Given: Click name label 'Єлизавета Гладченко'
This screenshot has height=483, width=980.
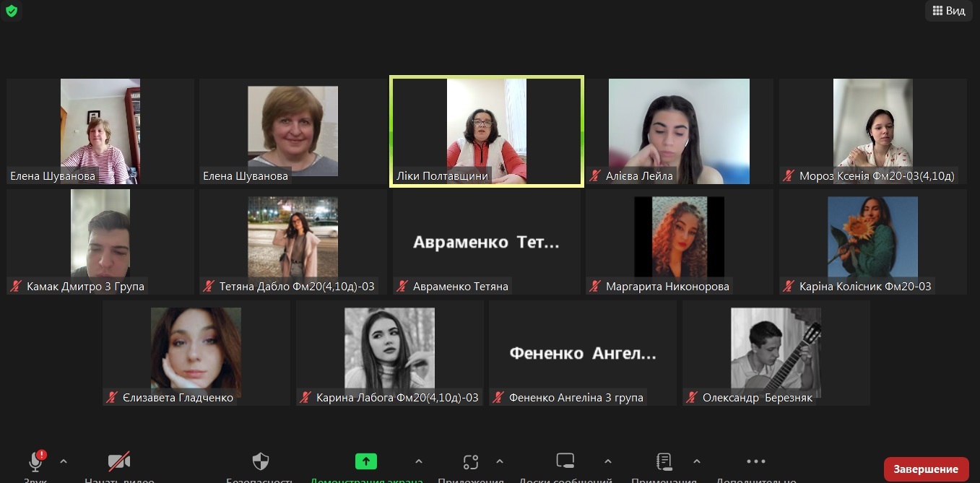Looking at the screenshot, I should pos(178,398).
